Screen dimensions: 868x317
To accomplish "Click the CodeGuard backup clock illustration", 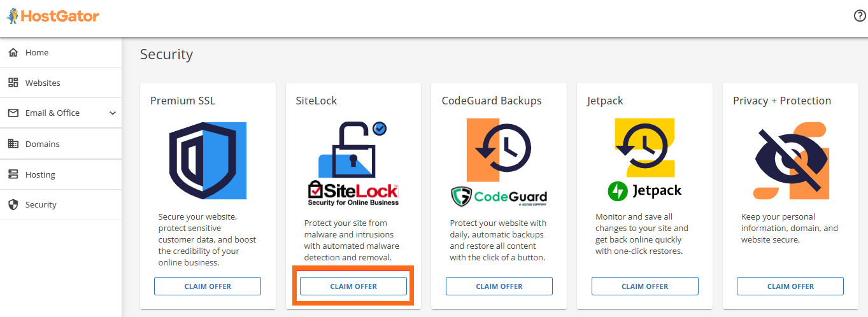I will [499, 150].
